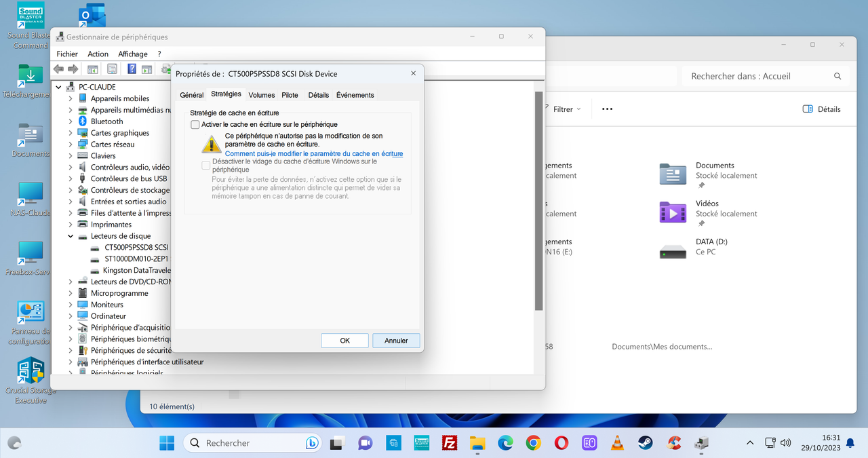This screenshot has width=868, height=458.
Task: Switch to the Général tab
Action: coord(192,95)
